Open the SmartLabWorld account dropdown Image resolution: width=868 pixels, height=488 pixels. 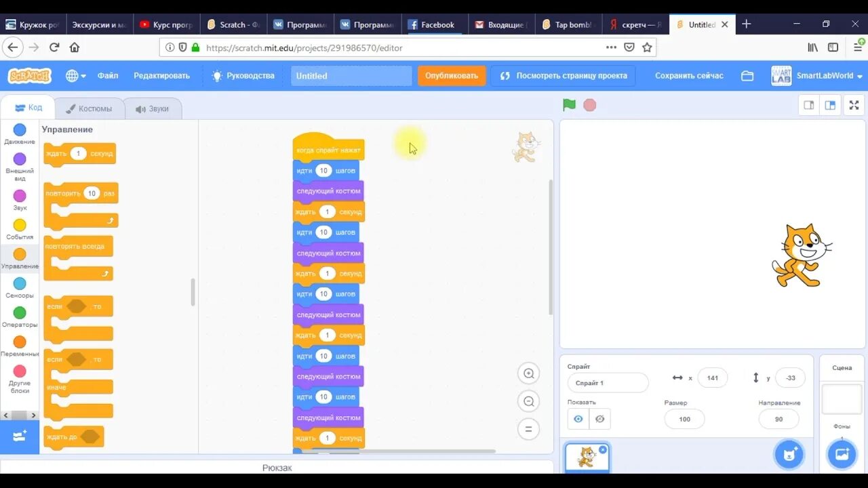817,76
